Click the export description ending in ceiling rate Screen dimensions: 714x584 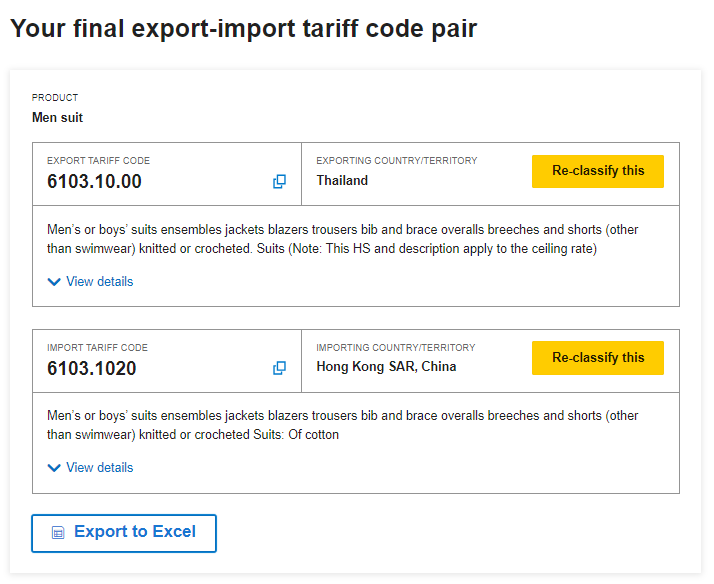point(342,239)
